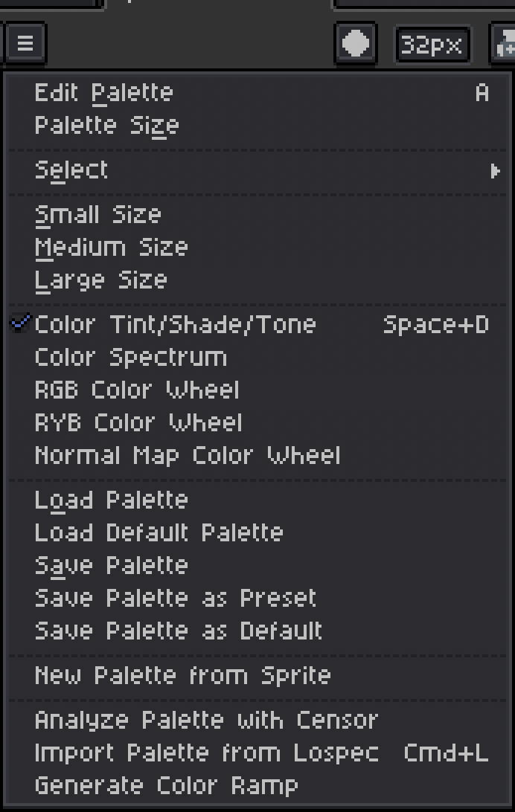Switch palette to Large Size
Screen dimensions: 515x812
pyautogui.click(x=257, y=280)
